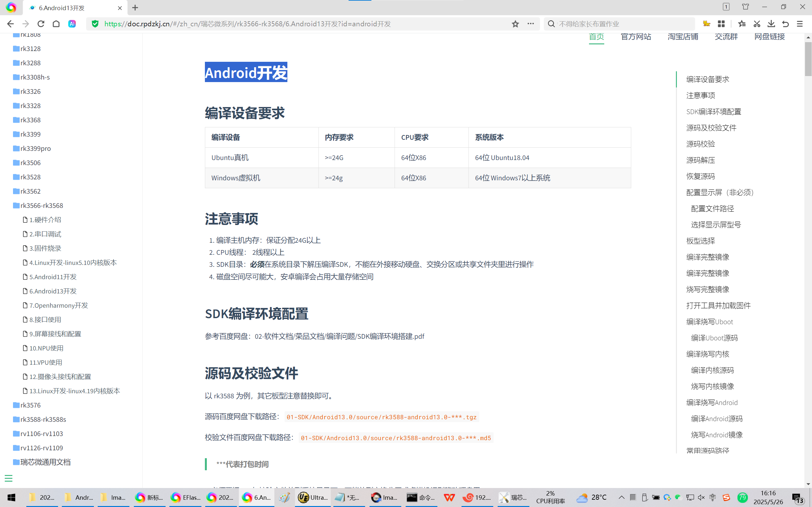Expand the rk3588-rk3588s folder

click(43, 420)
